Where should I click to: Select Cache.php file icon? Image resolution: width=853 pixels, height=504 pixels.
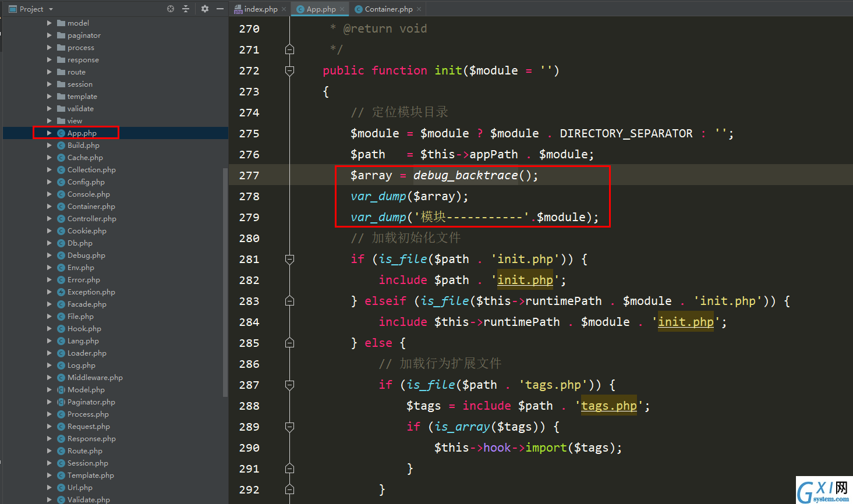coord(61,158)
